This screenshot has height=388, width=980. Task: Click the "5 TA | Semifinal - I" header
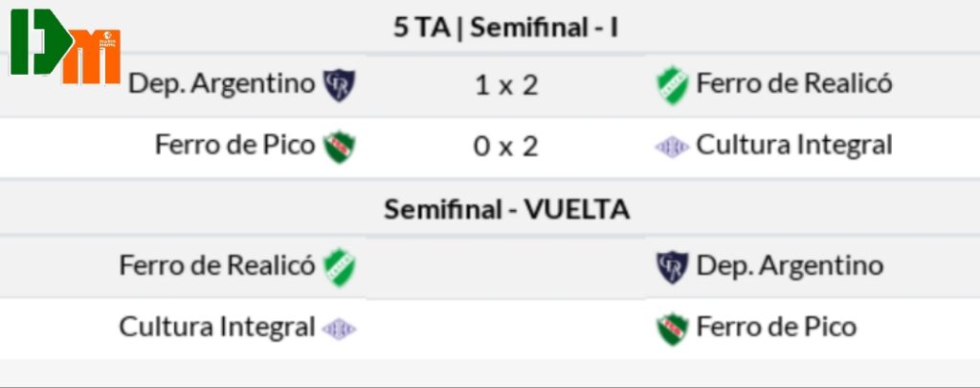[x=506, y=28]
